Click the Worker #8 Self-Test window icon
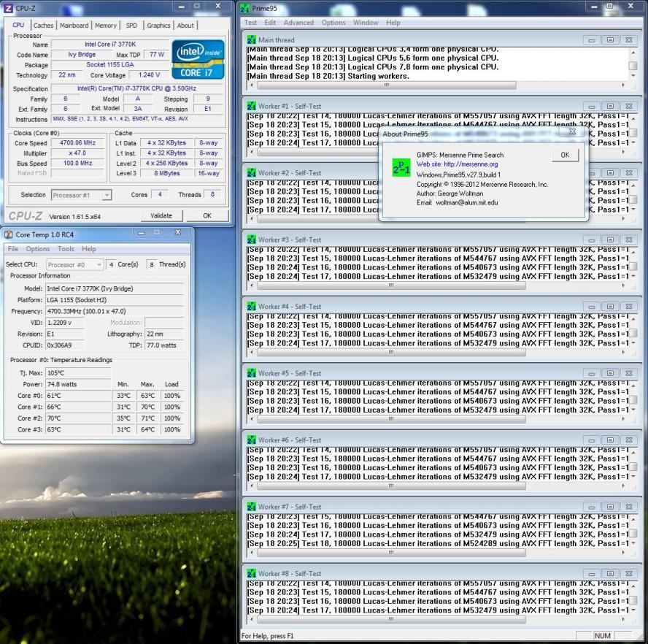 click(251, 574)
